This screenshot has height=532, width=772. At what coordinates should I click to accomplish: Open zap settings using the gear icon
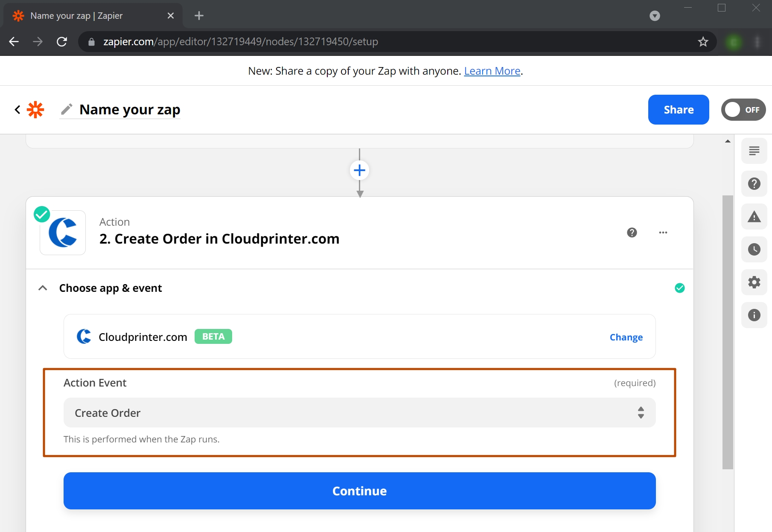pos(754,282)
